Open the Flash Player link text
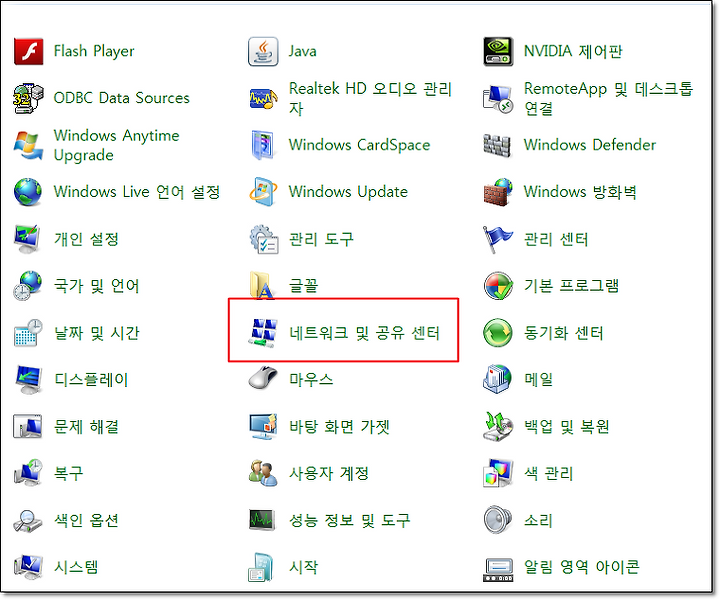 (x=94, y=51)
